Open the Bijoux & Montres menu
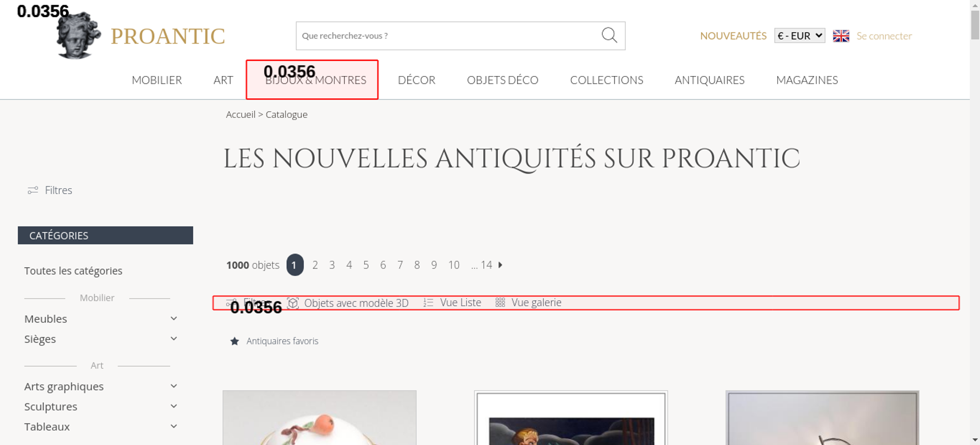Image resolution: width=980 pixels, height=445 pixels. click(316, 80)
